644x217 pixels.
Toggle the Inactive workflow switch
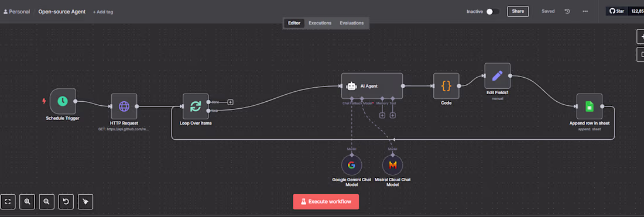(x=493, y=12)
